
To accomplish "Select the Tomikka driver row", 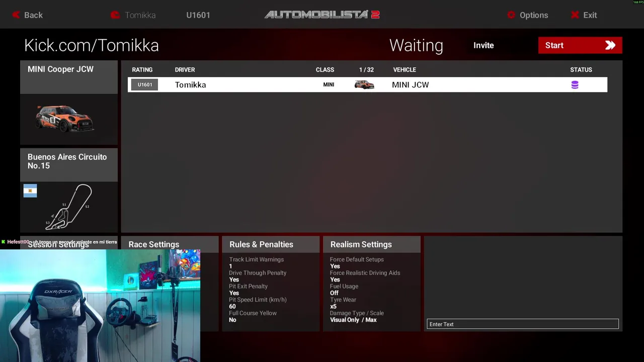I will [367, 84].
